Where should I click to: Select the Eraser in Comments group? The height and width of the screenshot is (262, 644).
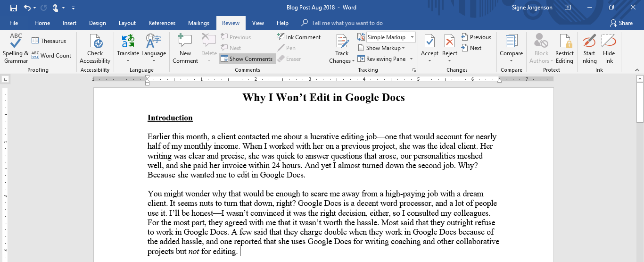click(x=289, y=59)
